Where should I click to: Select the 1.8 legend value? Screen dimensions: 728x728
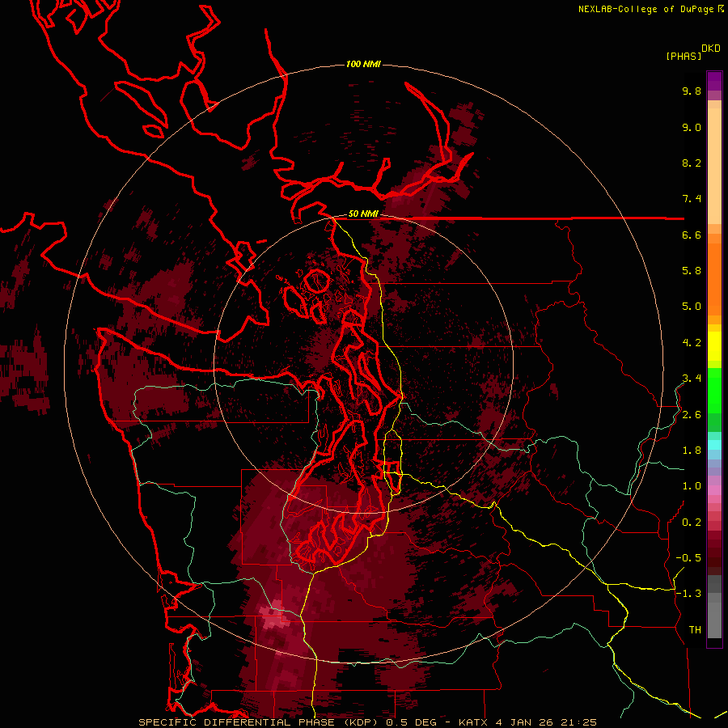[692, 451]
